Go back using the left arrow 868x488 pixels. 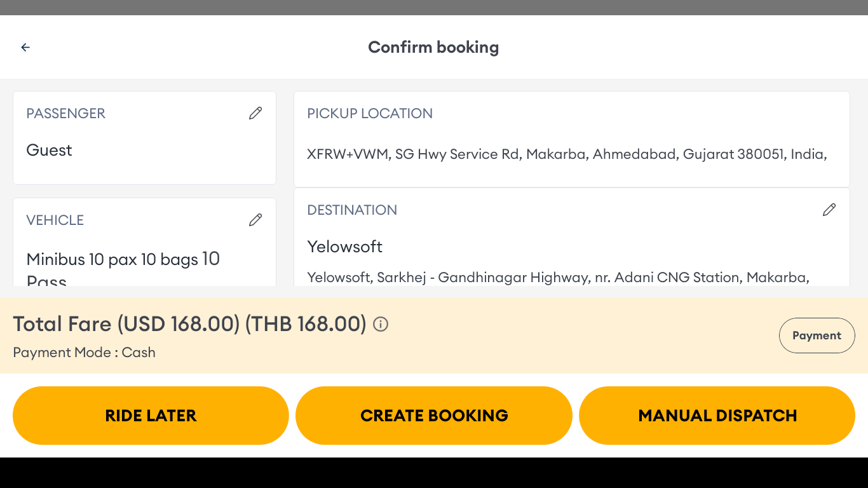25,47
